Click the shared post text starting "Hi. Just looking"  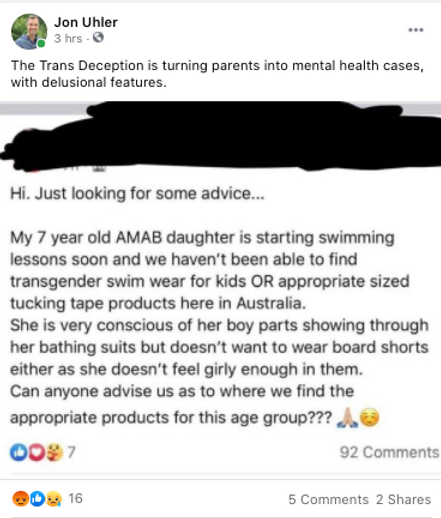point(137,193)
